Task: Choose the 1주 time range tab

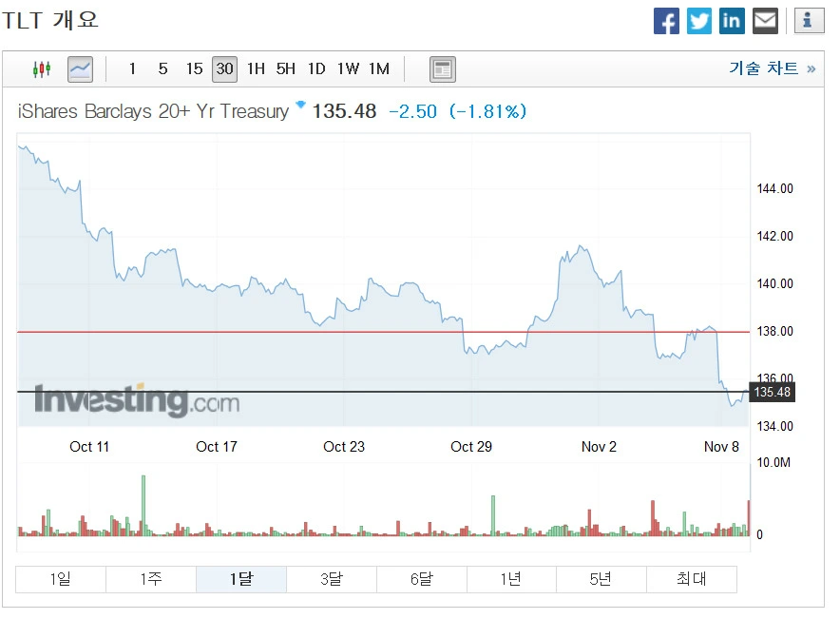Action: point(151,579)
